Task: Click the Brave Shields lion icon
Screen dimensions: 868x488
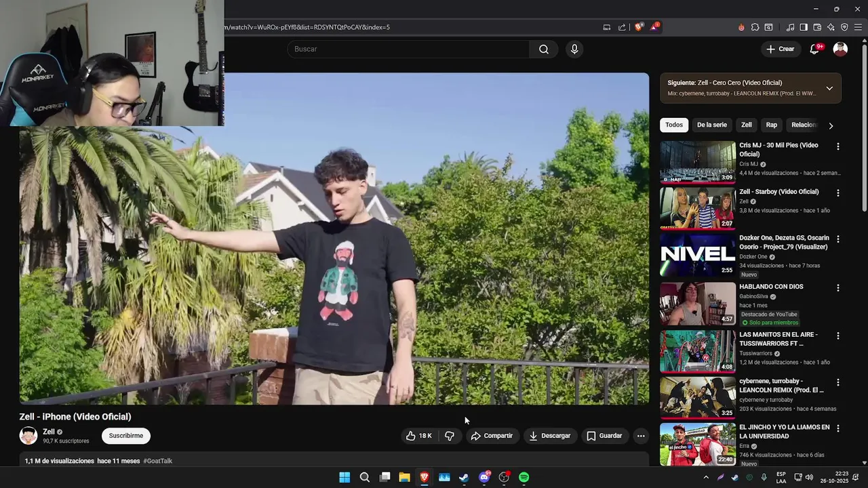Action: tap(638, 27)
